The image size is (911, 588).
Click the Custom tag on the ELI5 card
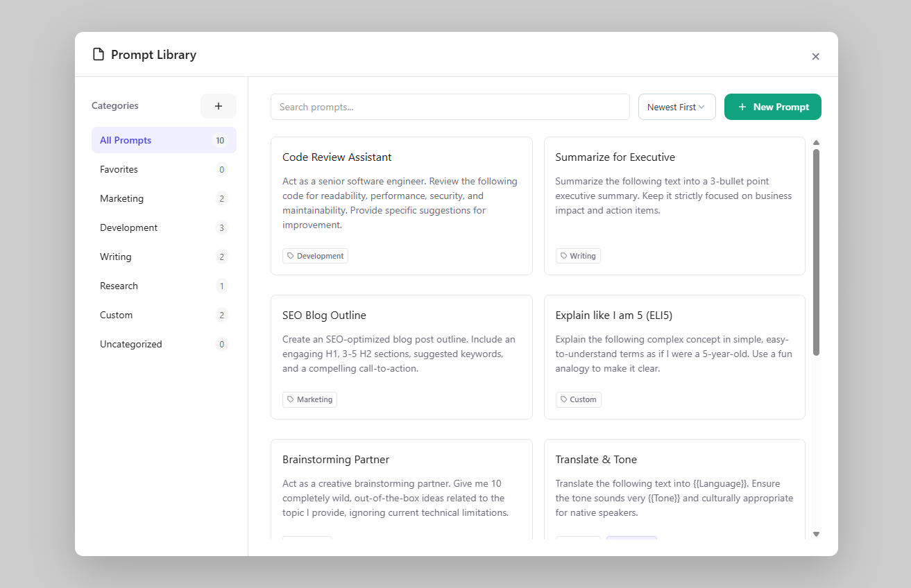[x=579, y=399]
